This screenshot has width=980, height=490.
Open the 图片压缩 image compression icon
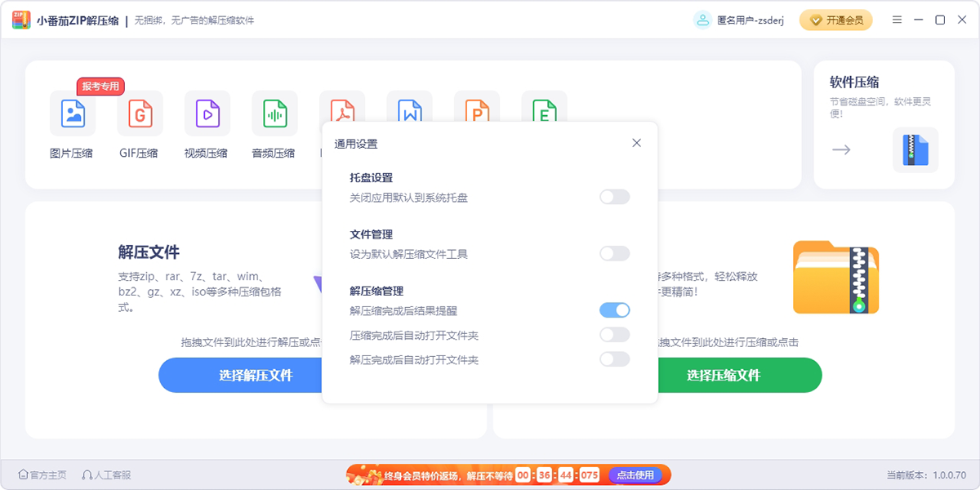tap(73, 114)
